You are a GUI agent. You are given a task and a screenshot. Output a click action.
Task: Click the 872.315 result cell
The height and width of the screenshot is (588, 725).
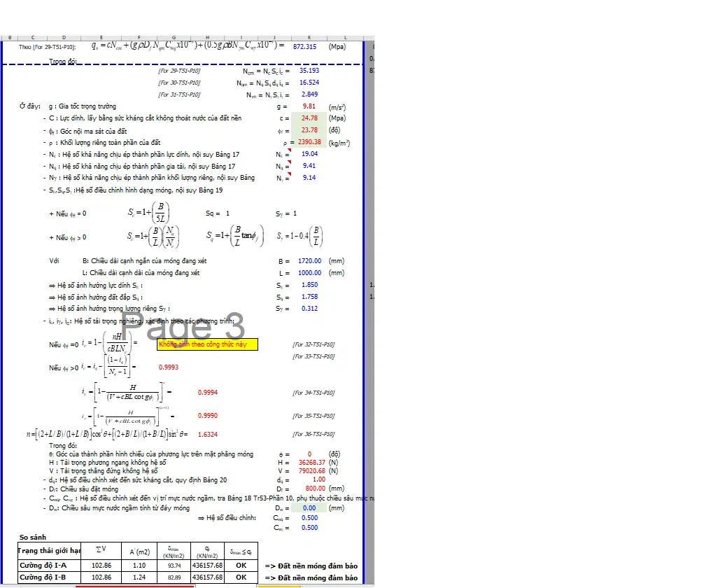304,46
